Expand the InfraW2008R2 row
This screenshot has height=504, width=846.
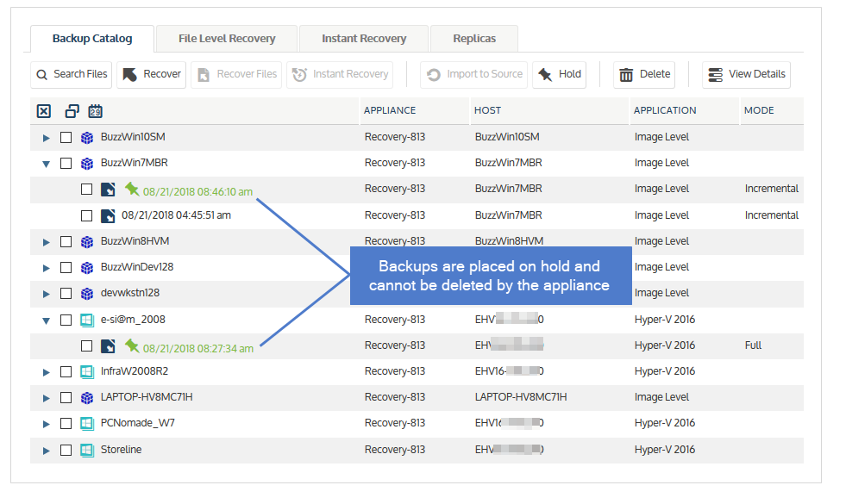pos(47,372)
